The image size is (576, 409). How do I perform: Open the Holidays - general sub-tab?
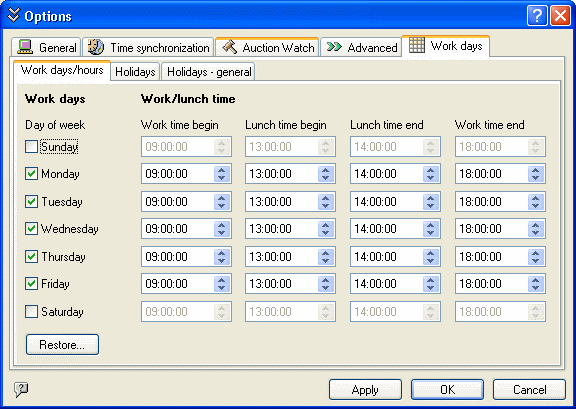[x=209, y=72]
